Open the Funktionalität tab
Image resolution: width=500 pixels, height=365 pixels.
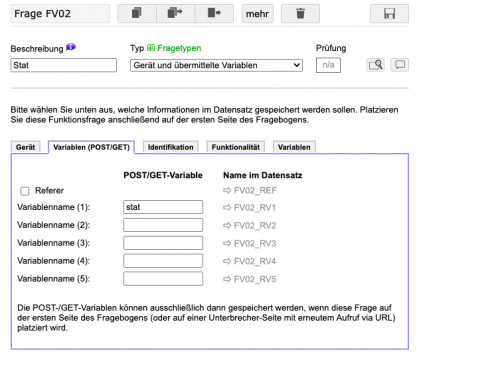235,147
